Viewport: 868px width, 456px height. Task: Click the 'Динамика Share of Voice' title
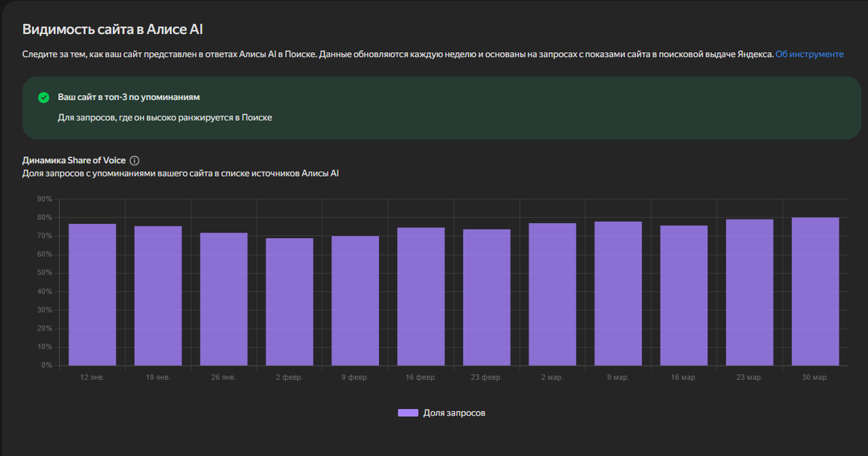(x=74, y=161)
